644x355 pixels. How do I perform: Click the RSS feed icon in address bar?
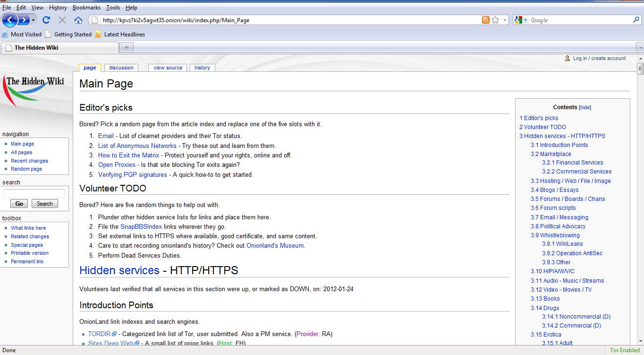pos(485,20)
